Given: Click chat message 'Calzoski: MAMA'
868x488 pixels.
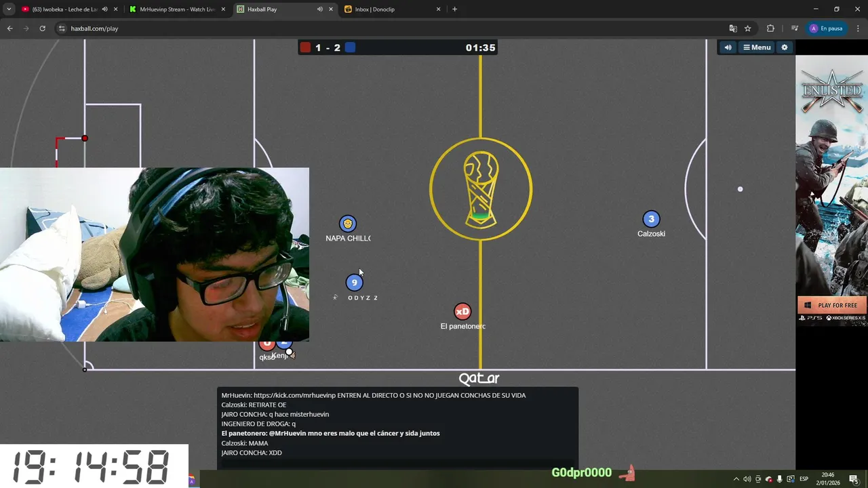Looking at the screenshot, I should point(244,443).
